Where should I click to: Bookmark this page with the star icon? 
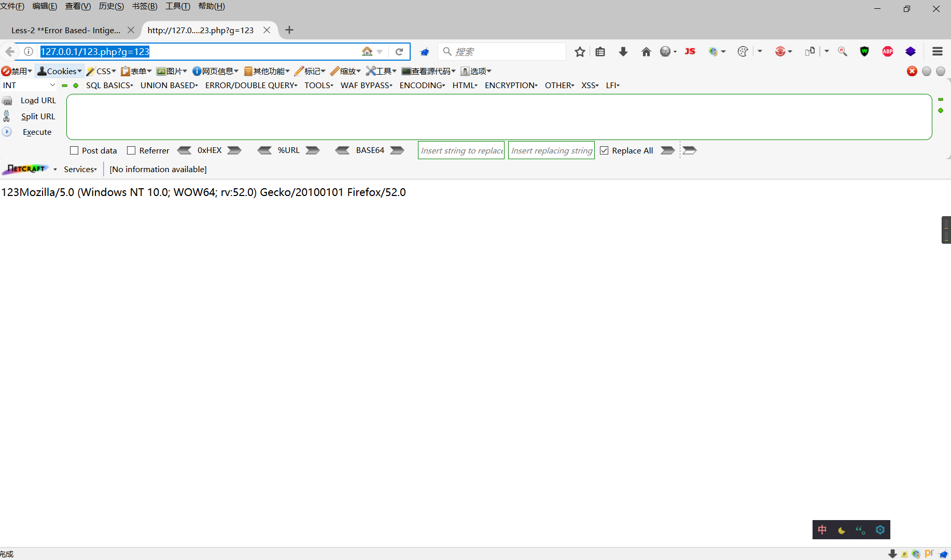click(579, 51)
